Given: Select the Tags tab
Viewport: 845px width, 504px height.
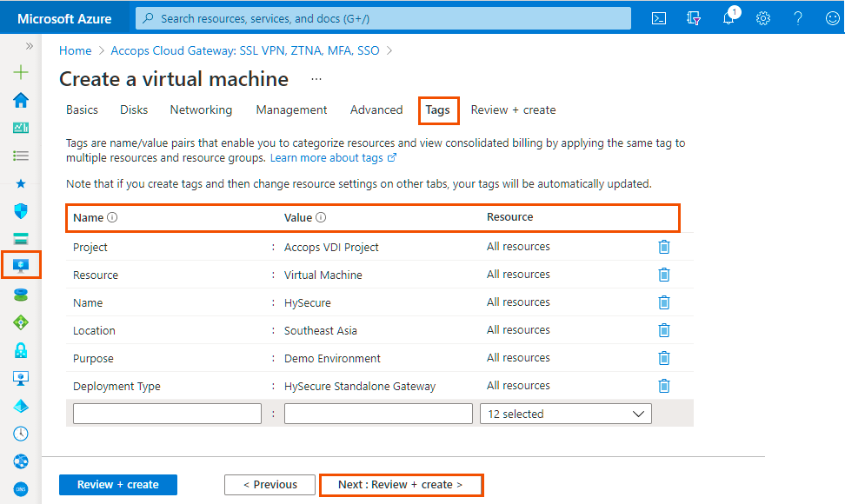Looking at the screenshot, I should pyautogui.click(x=437, y=110).
